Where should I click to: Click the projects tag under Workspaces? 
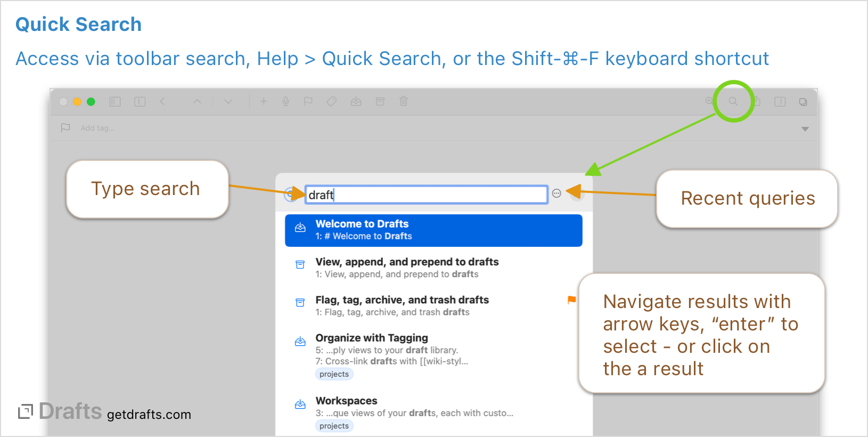pos(334,426)
